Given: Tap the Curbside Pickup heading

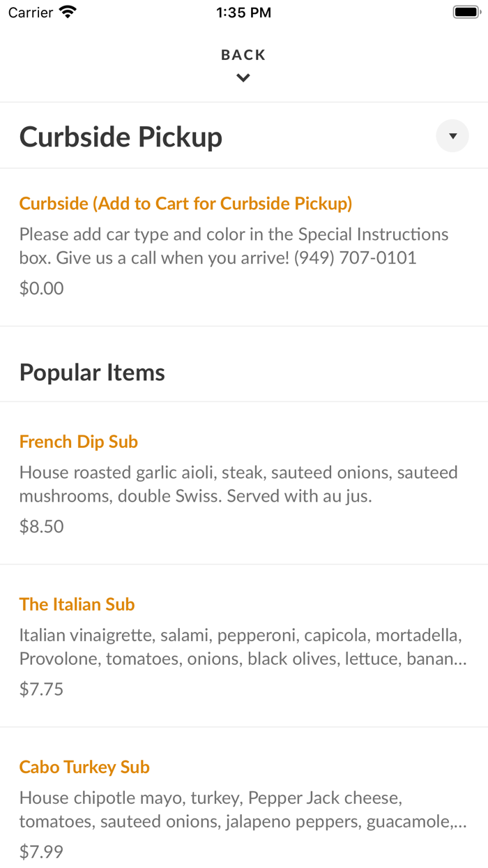Looking at the screenshot, I should (120, 136).
